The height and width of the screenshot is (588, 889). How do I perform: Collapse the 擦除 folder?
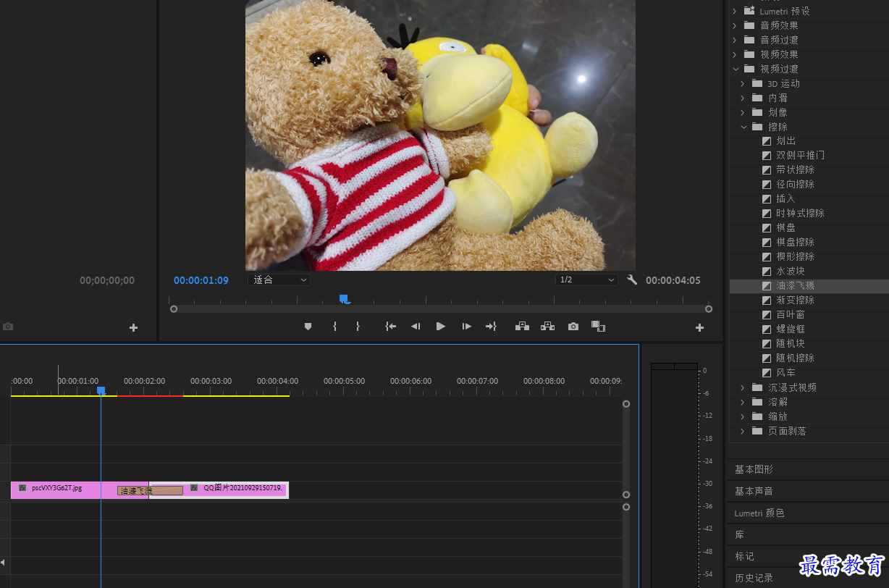click(x=743, y=127)
